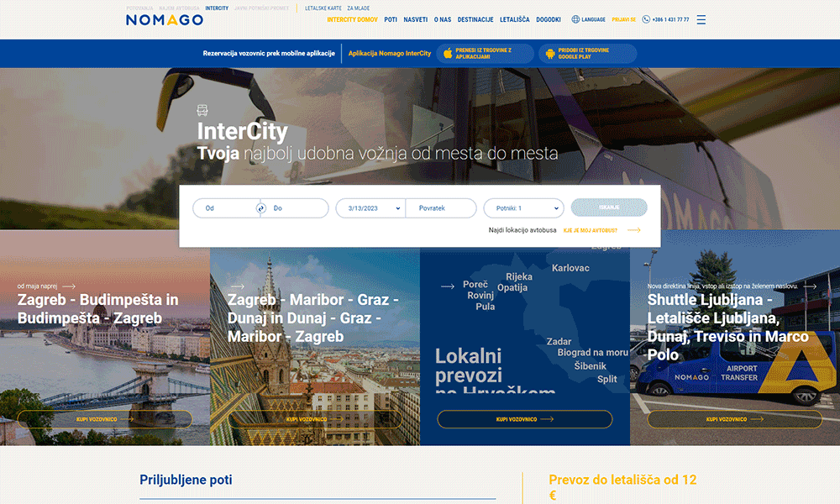Open the O nas menu item
The image size is (840, 504).
443,20
